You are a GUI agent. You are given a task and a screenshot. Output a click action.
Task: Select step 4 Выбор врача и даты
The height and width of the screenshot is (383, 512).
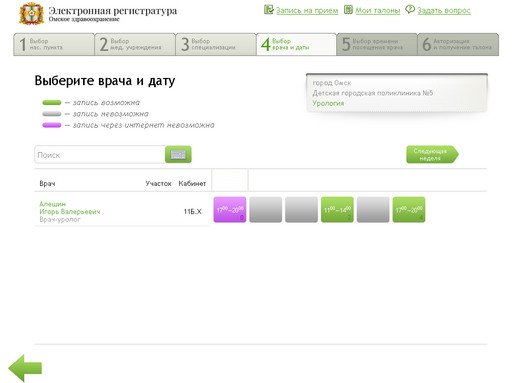pos(296,44)
